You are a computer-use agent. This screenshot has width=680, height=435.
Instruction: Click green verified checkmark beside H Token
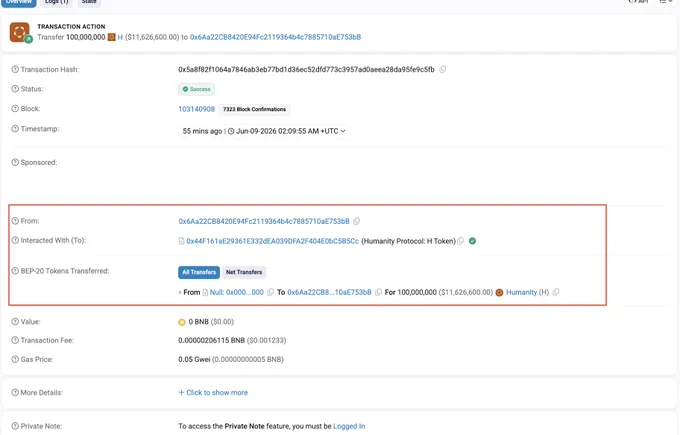tap(472, 241)
